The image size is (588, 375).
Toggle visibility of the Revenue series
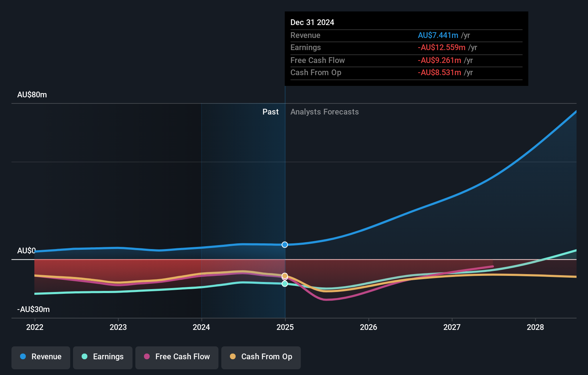coord(40,357)
